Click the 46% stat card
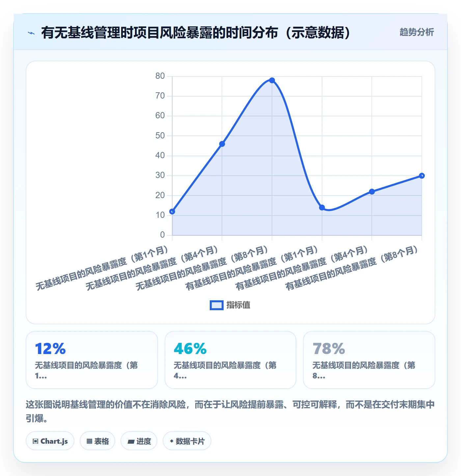 (230, 360)
